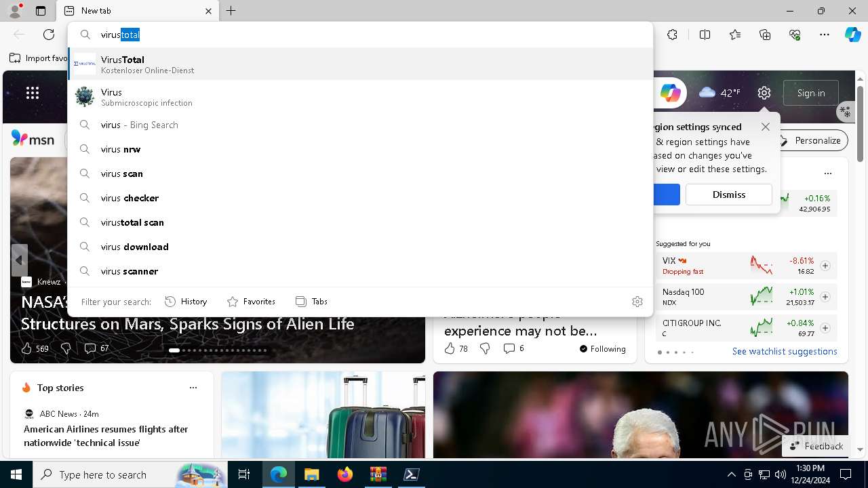
Task: Choose the virus - Bing Search suggestion
Action: (x=360, y=125)
